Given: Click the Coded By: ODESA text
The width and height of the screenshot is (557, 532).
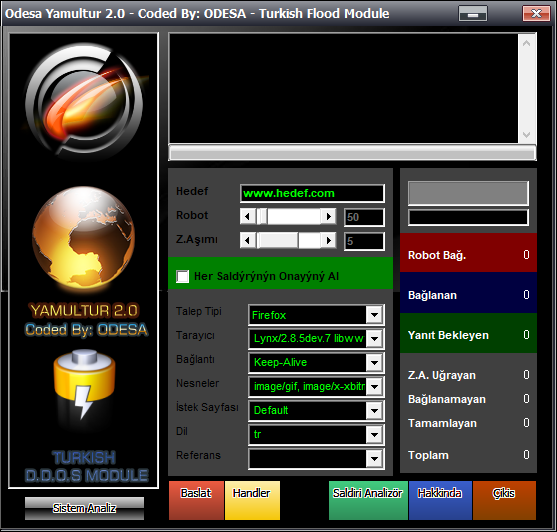Looking at the screenshot, I should click(x=86, y=330).
